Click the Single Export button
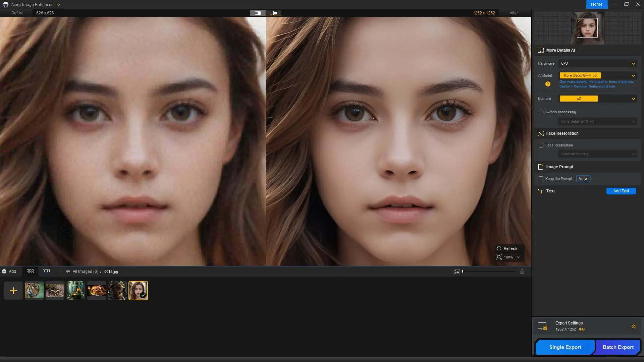Viewport: 644px width, 362px height. tap(565, 347)
